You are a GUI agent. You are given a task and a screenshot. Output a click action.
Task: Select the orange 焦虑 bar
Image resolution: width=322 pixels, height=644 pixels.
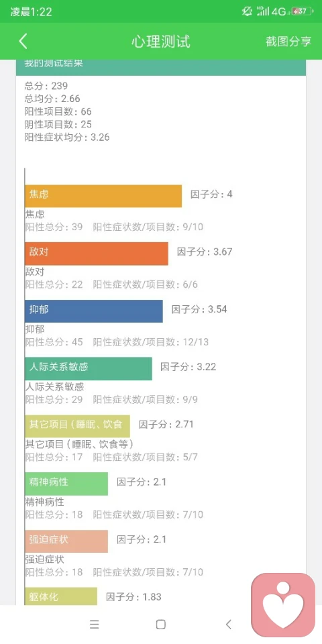tap(103, 196)
